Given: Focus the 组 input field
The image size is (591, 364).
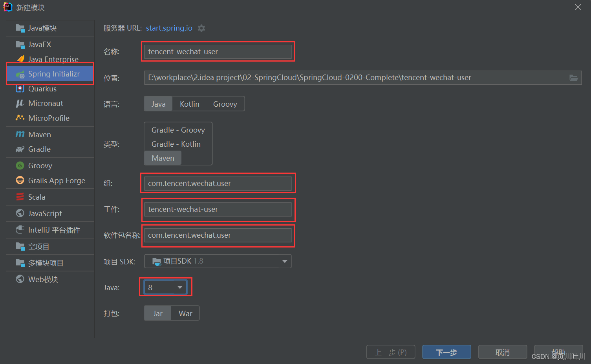Looking at the screenshot, I should (x=218, y=184).
